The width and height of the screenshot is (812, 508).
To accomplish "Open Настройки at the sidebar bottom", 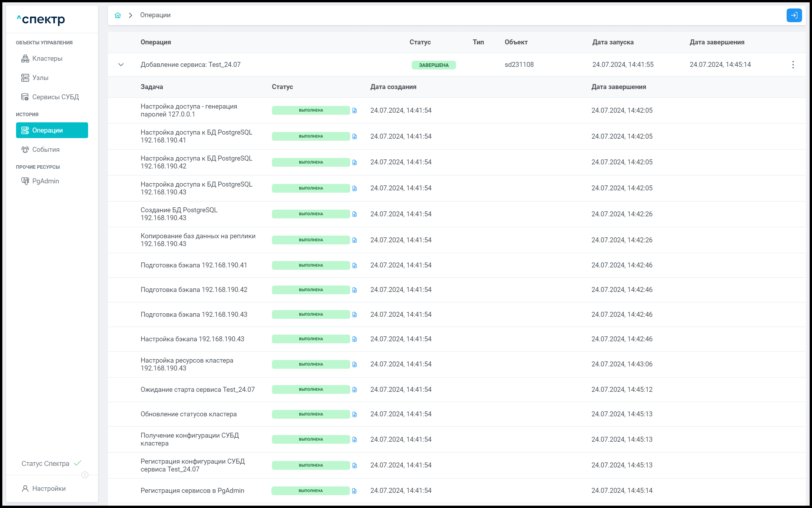I will 49,488.
